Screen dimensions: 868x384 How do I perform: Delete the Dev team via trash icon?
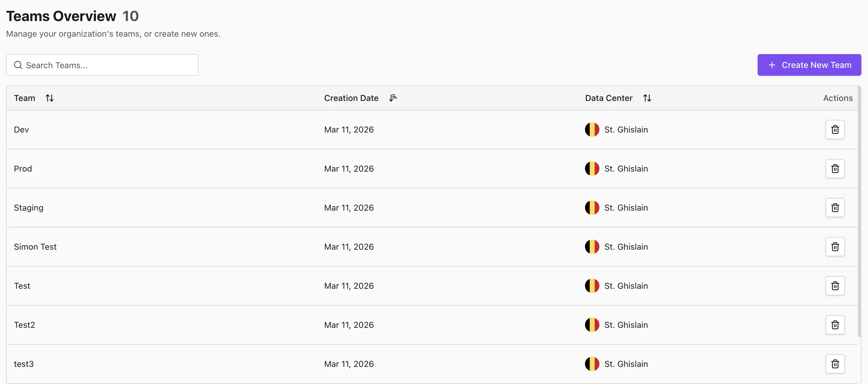click(835, 130)
